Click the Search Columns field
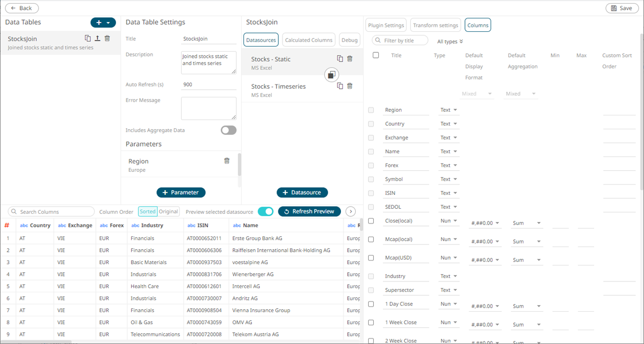This screenshot has width=644, height=344. pos(52,212)
